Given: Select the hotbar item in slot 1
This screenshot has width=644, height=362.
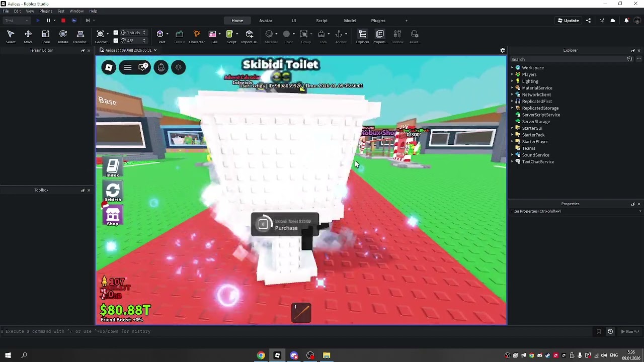Looking at the screenshot, I should click(301, 312).
